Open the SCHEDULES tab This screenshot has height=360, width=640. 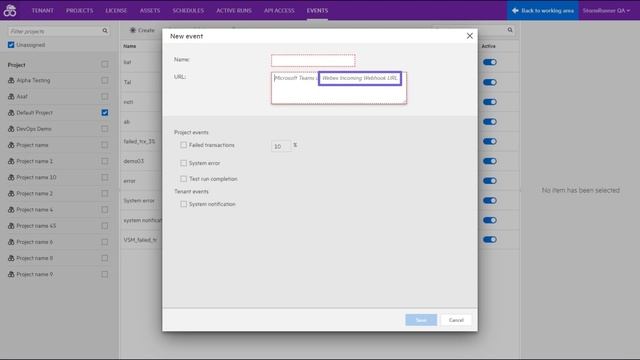188,11
